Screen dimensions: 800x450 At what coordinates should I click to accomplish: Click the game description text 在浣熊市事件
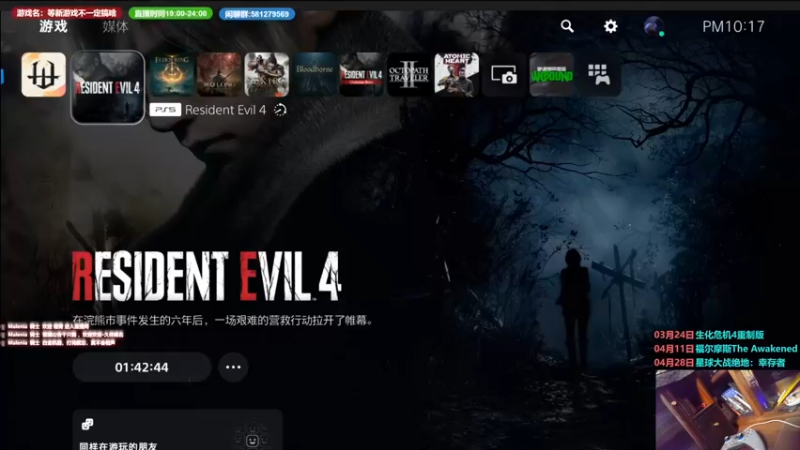point(223,320)
